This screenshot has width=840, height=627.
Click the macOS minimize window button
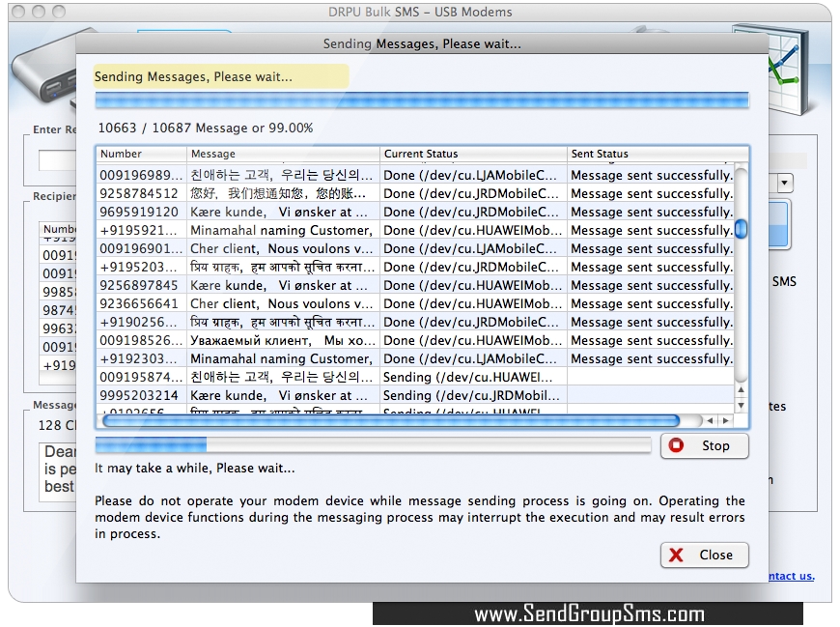39,12
